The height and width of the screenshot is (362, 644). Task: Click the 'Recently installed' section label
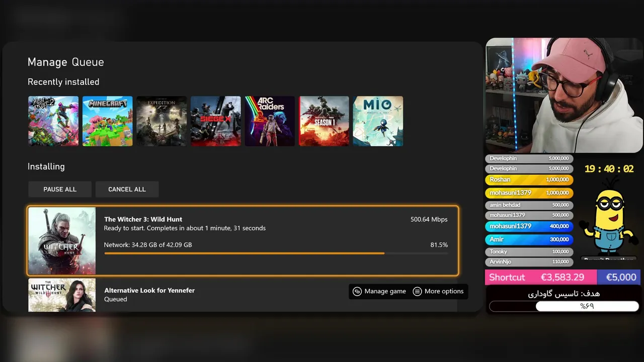63,82
